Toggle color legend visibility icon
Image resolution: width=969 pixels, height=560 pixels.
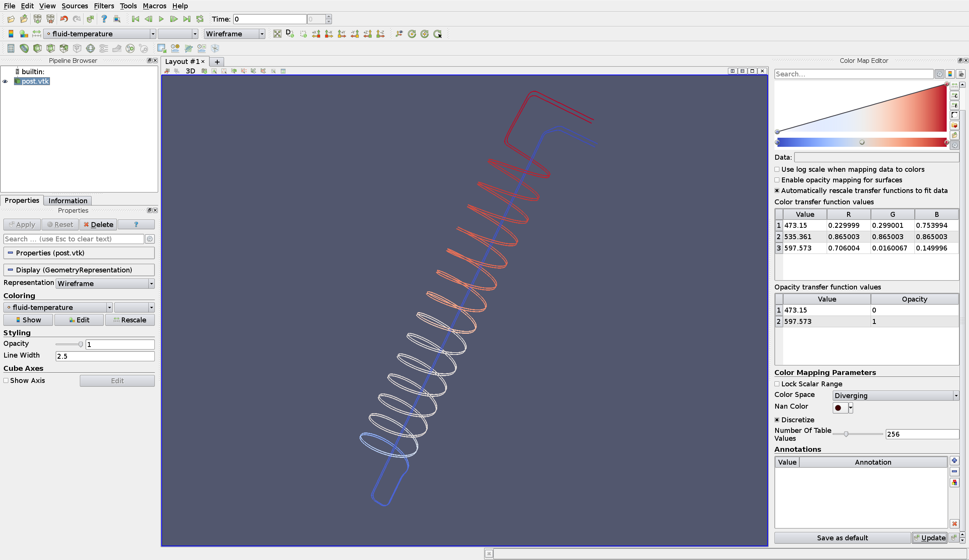pos(11,34)
